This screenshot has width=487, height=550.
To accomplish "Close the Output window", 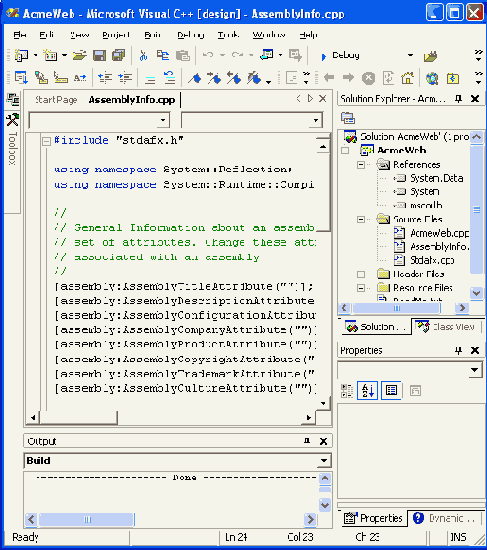I will click(323, 441).
